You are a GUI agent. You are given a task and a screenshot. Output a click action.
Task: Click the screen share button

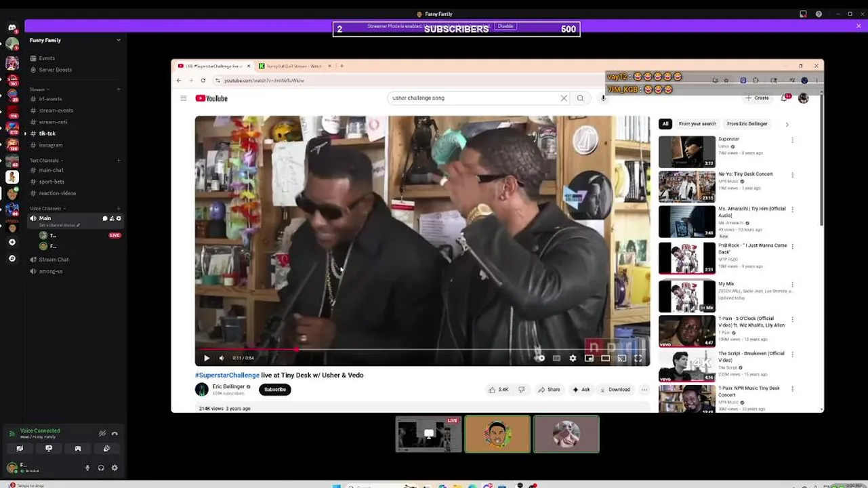49,449
